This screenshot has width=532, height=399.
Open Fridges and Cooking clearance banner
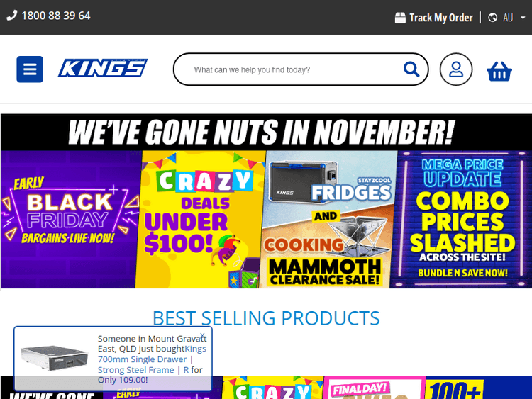pyautogui.click(x=328, y=219)
